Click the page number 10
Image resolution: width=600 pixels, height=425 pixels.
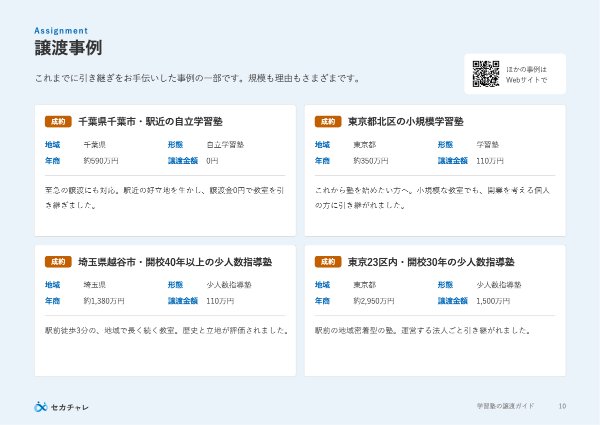pyautogui.click(x=562, y=406)
